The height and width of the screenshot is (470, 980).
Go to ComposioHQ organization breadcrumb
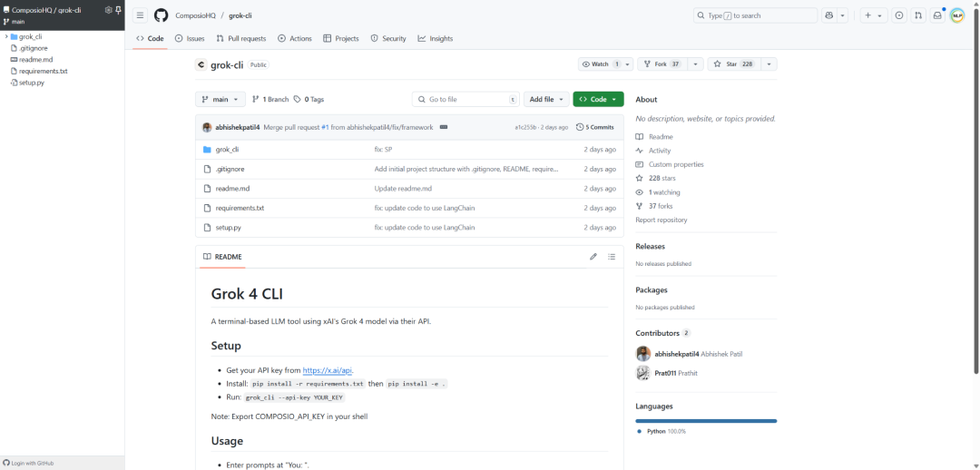[x=195, y=15]
